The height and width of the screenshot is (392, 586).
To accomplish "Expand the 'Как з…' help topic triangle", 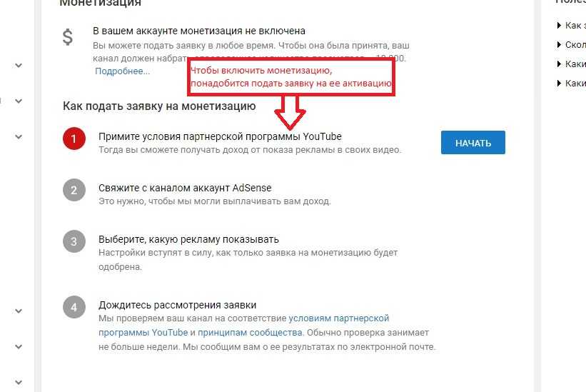I will click(559, 26).
